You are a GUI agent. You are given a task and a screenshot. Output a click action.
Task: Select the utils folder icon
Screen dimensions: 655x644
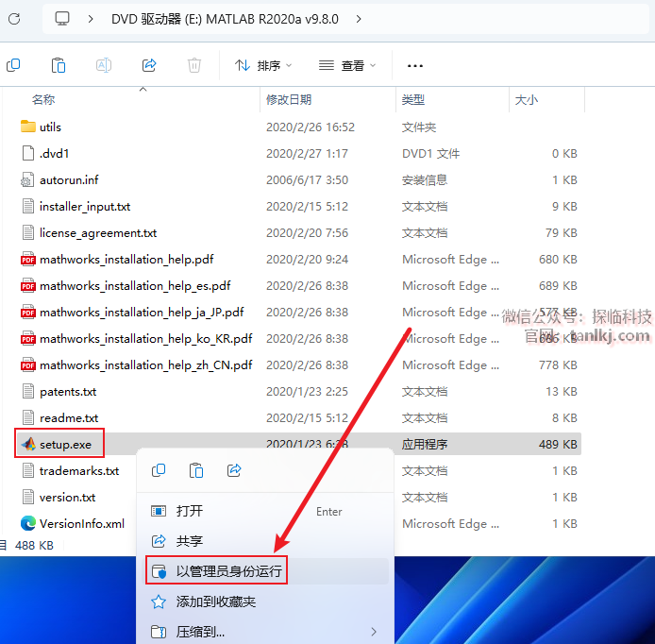coord(28,127)
